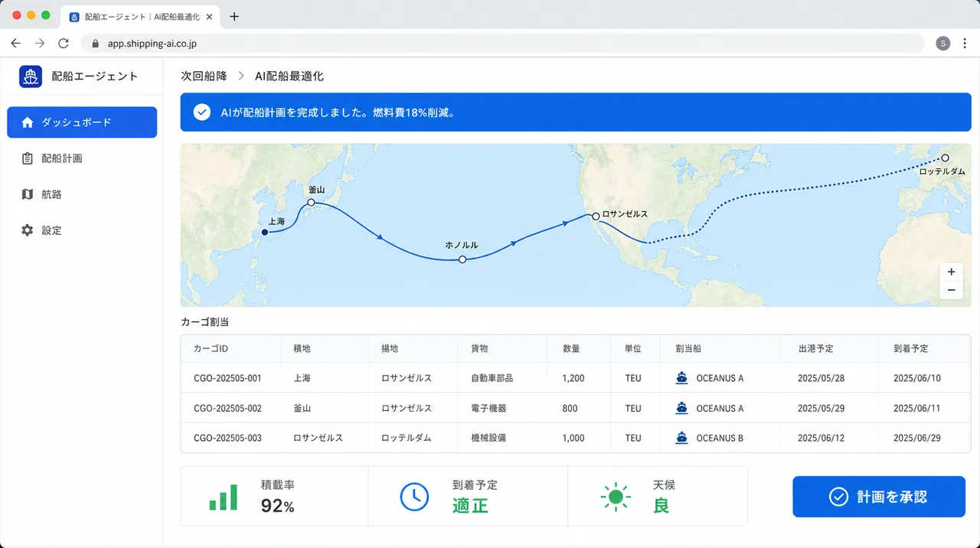Click the address bar URL field
980x548 pixels.
[x=503, y=44]
